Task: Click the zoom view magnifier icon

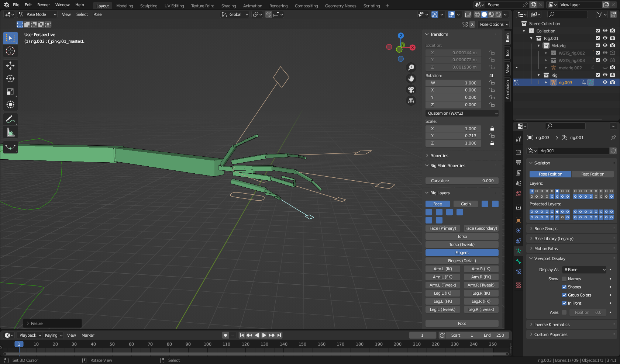Action: (x=411, y=67)
